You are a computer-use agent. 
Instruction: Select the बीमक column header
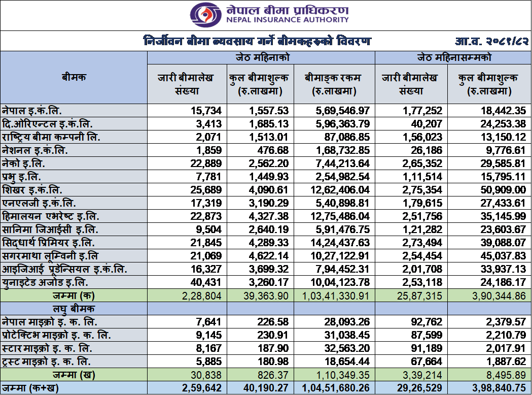tap(74, 78)
